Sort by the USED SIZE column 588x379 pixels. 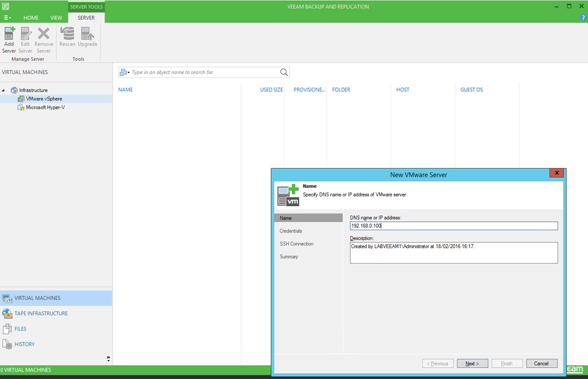click(272, 90)
